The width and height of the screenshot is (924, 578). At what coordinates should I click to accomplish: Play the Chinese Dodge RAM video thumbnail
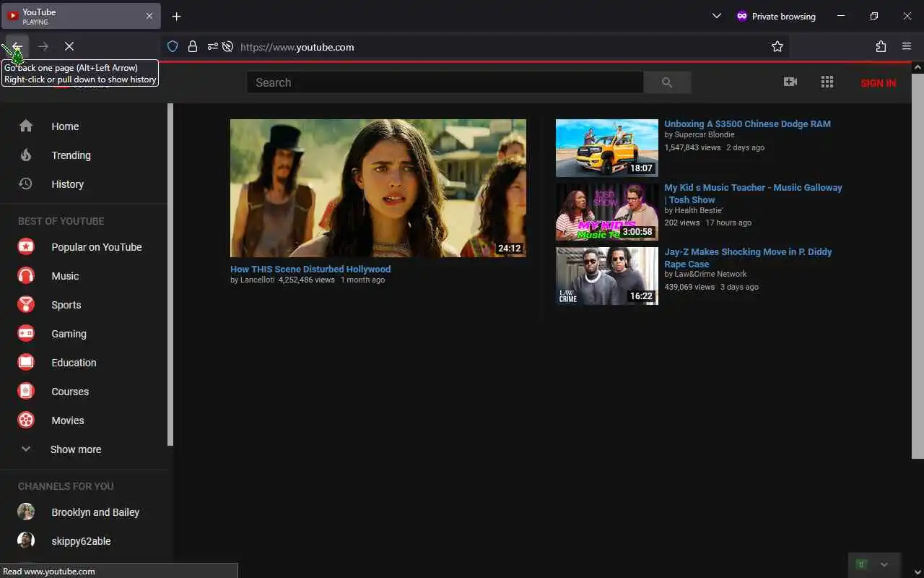pyautogui.click(x=607, y=148)
